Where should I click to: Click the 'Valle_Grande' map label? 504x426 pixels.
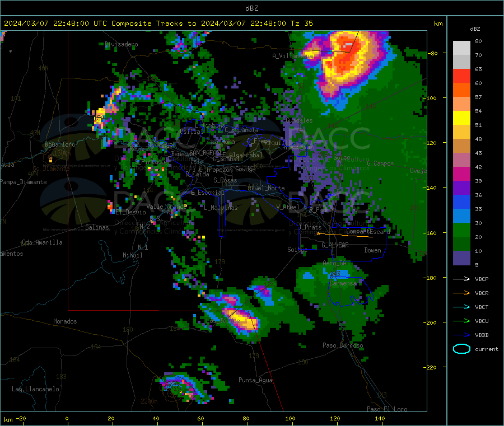(x=166, y=206)
